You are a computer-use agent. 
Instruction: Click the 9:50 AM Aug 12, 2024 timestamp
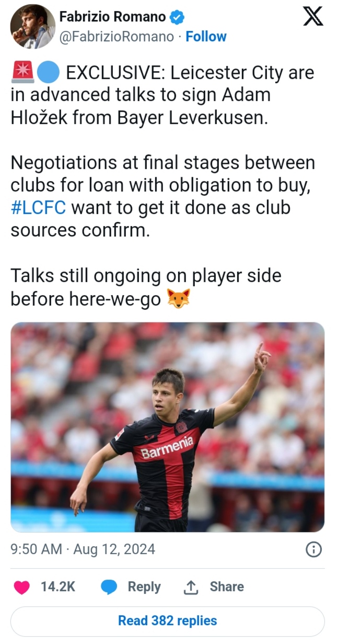click(83, 549)
